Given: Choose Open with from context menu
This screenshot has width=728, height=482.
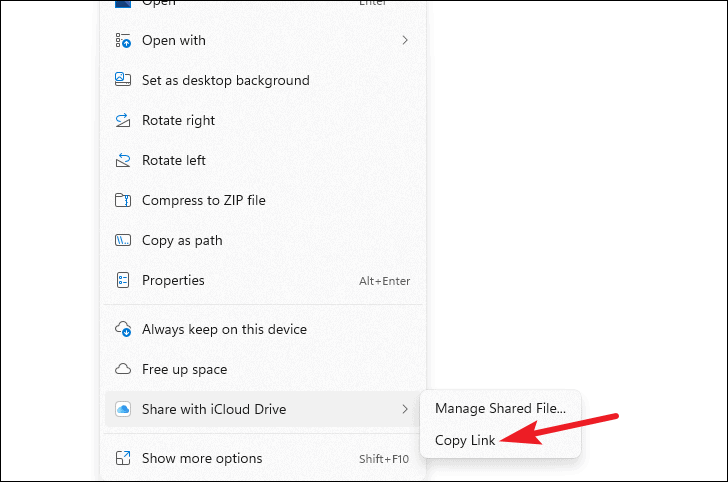Looking at the screenshot, I should pos(263,40).
